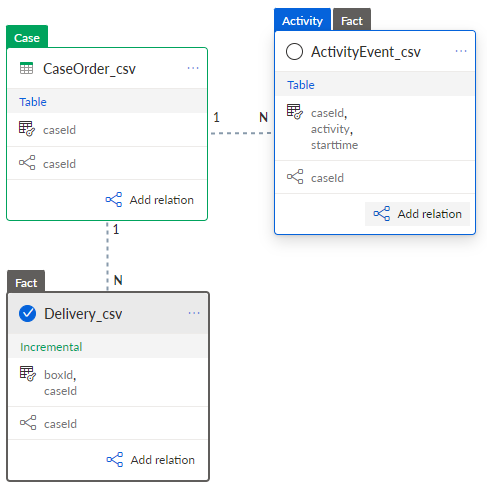Click the relation icon in the Delivery_csv caseId row
The image size is (487, 493).
28,423
